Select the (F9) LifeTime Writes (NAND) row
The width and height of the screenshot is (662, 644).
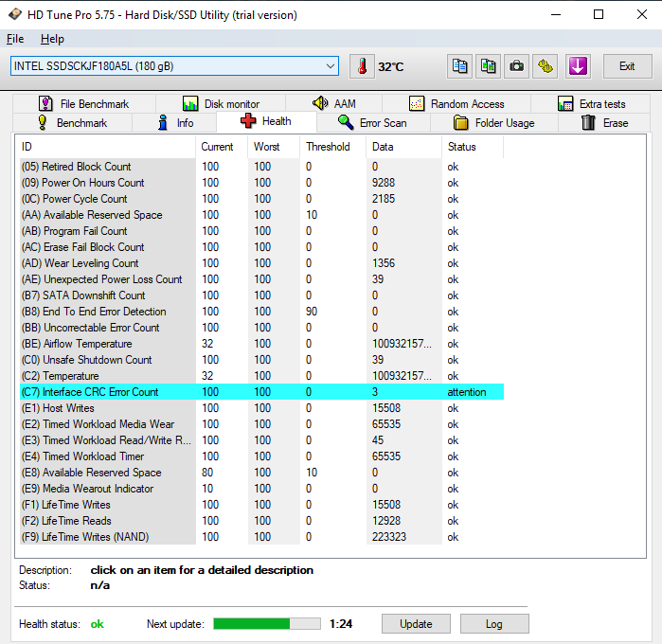tap(261, 536)
